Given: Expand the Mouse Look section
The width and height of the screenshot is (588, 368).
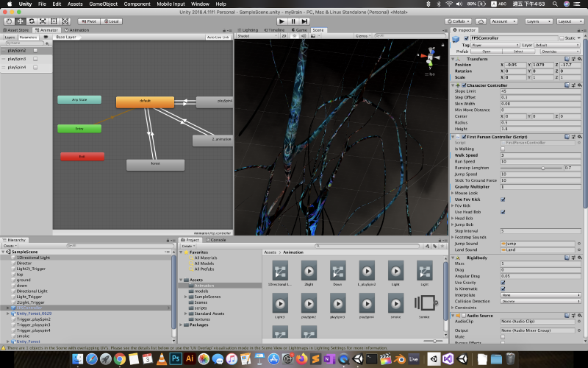Looking at the screenshot, I should (x=453, y=193).
